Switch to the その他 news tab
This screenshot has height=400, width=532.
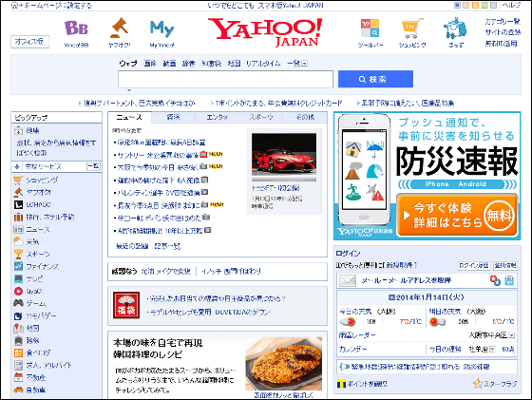click(305, 118)
